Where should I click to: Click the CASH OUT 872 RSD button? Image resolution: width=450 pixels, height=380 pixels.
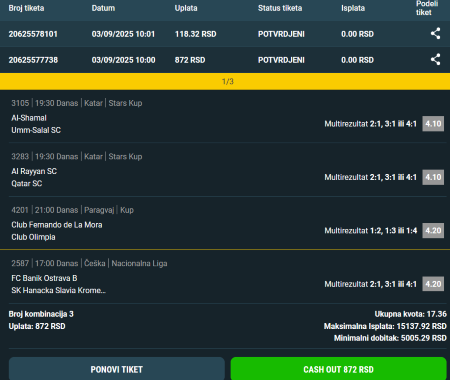[x=338, y=369]
